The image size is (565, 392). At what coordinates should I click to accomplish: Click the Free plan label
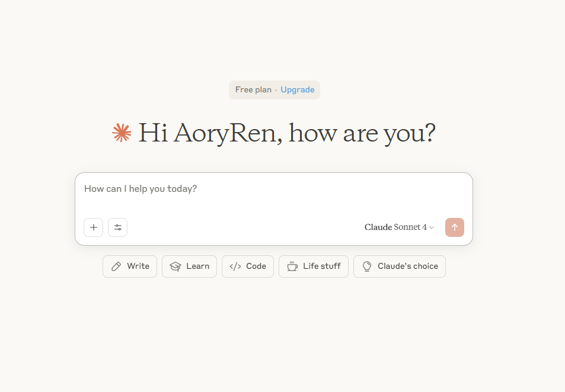(253, 90)
